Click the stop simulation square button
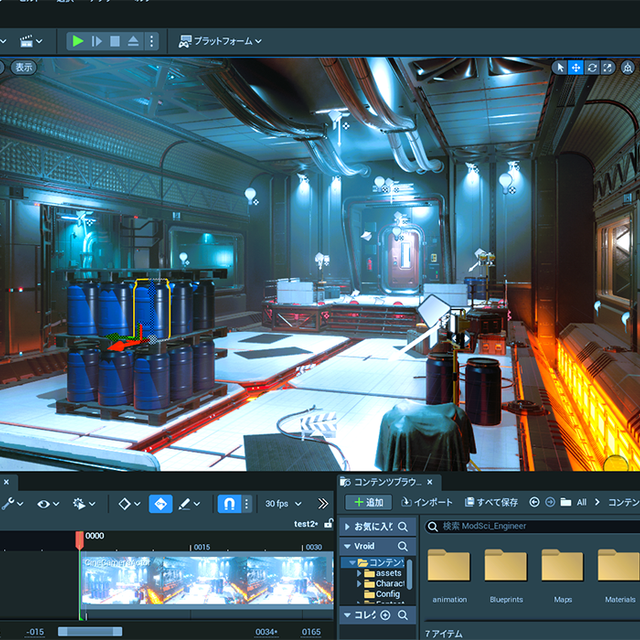Image resolution: width=640 pixels, height=640 pixels. point(115,41)
